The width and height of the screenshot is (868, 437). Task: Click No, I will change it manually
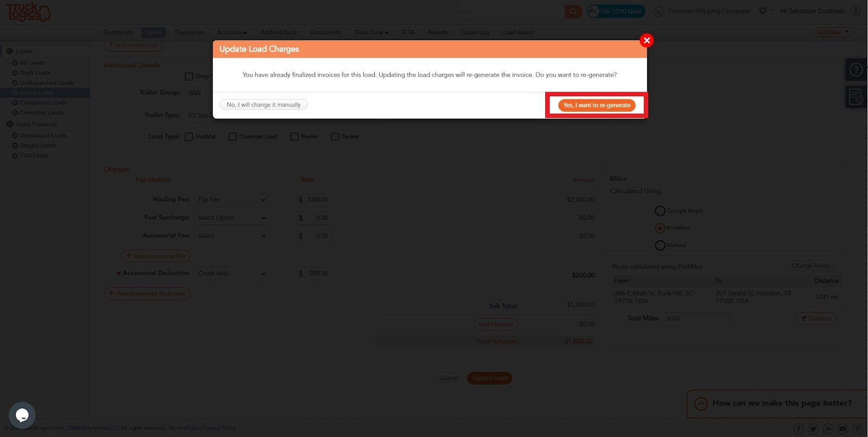pyautogui.click(x=264, y=104)
